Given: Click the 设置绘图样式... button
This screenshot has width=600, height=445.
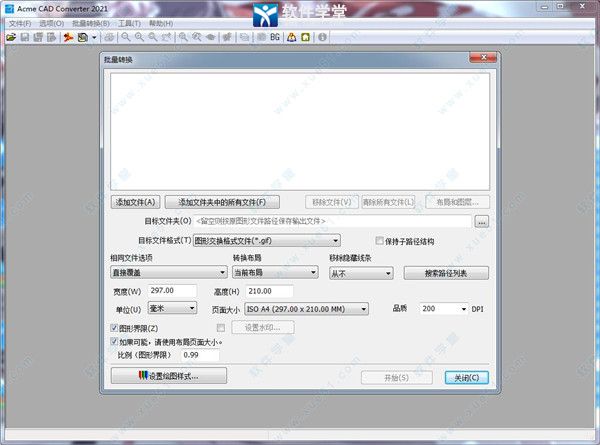Looking at the screenshot, I should [x=169, y=376].
